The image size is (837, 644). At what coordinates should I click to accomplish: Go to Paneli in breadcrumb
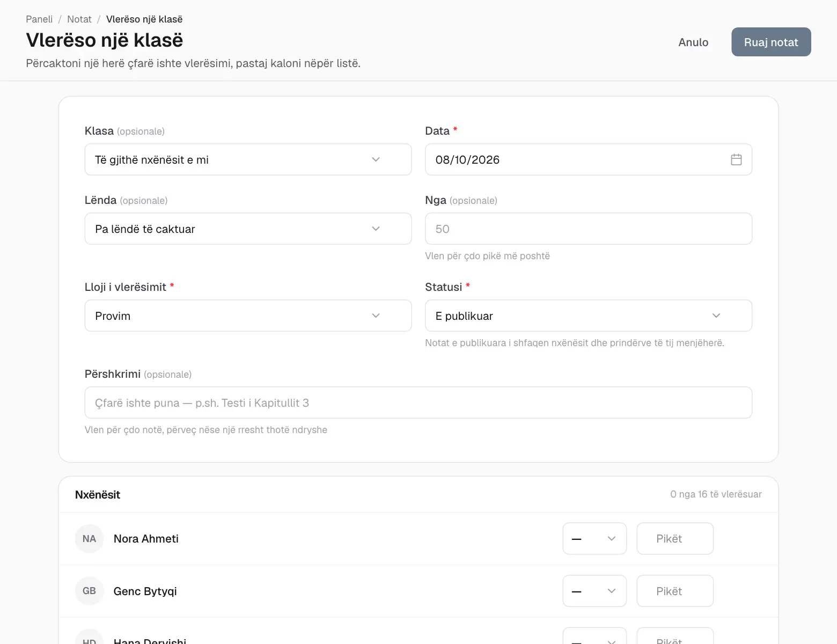39,19
